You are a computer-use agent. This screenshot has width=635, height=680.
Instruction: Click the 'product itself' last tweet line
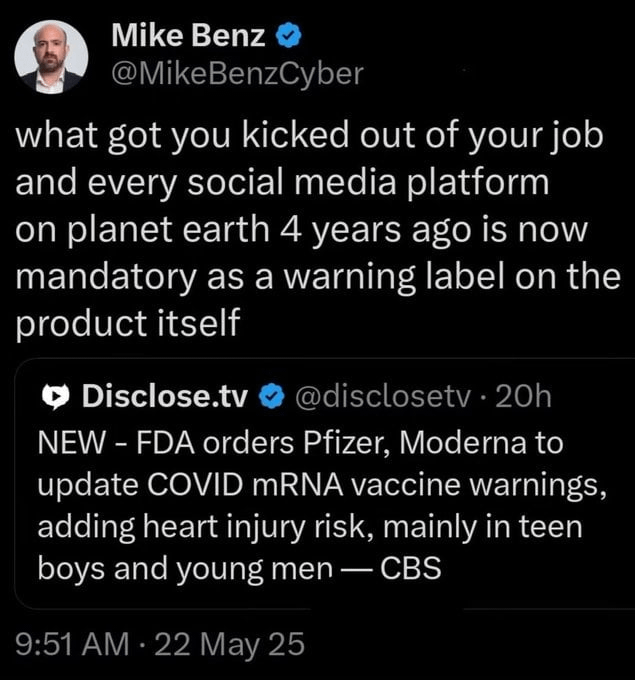(128, 324)
